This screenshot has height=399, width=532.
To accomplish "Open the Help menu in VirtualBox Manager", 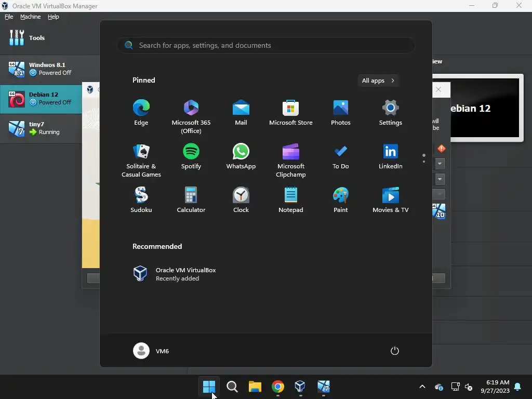I will 54,17.
